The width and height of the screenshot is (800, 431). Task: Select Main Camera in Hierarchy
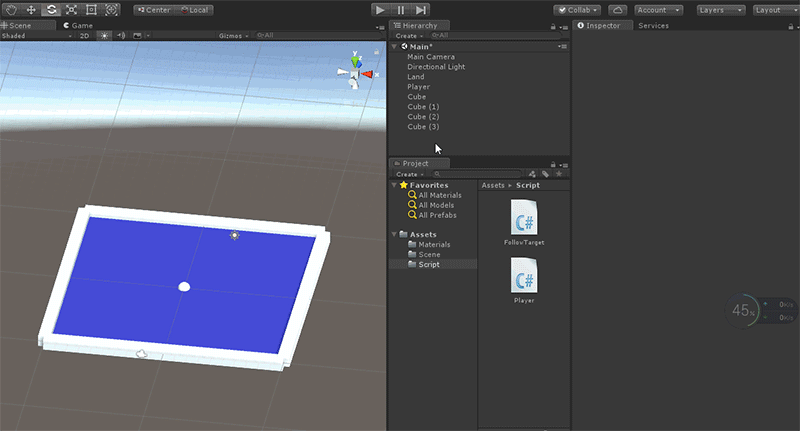coord(431,57)
